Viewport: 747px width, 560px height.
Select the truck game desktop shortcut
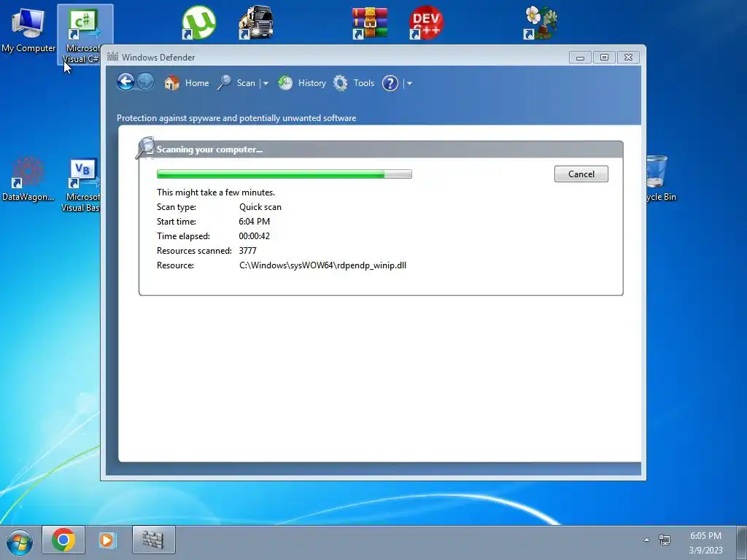pyautogui.click(x=256, y=23)
